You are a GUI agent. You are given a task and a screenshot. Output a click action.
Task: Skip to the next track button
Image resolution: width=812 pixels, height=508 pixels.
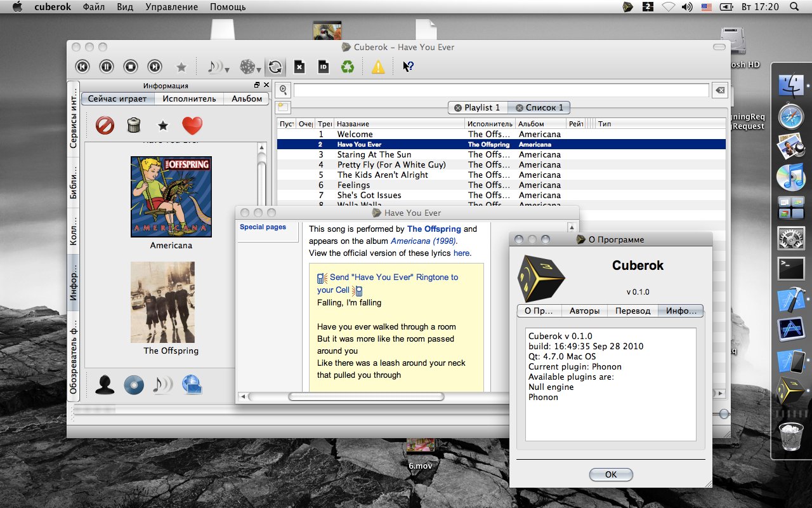click(155, 67)
